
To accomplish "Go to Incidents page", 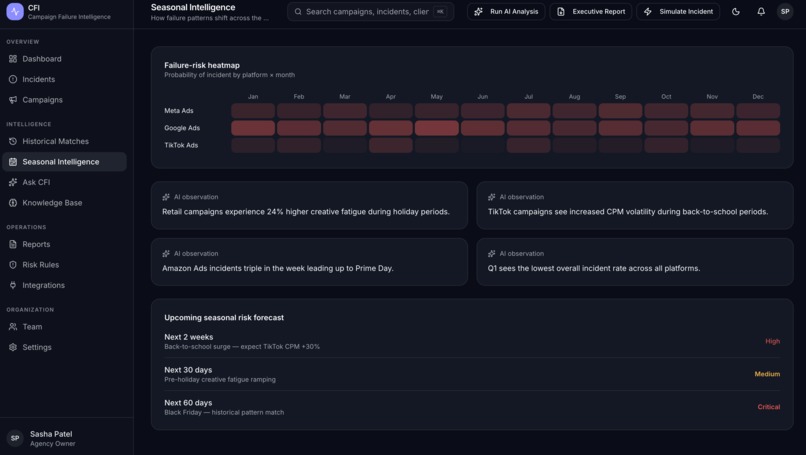I will (64, 79).
